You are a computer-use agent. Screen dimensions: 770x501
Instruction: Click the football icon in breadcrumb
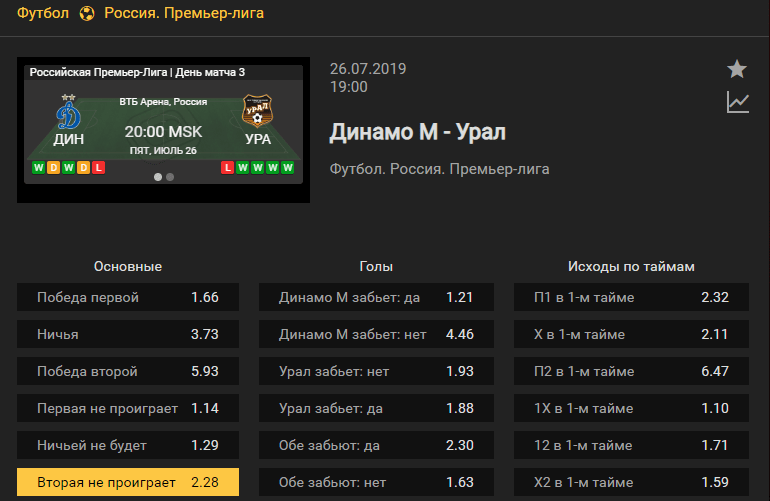coord(87,13)
